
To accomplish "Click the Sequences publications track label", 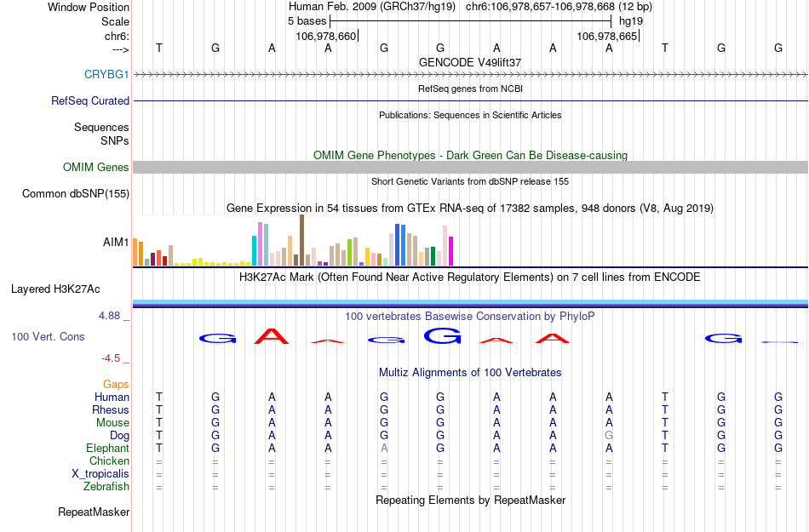I will tap(101, 128).
